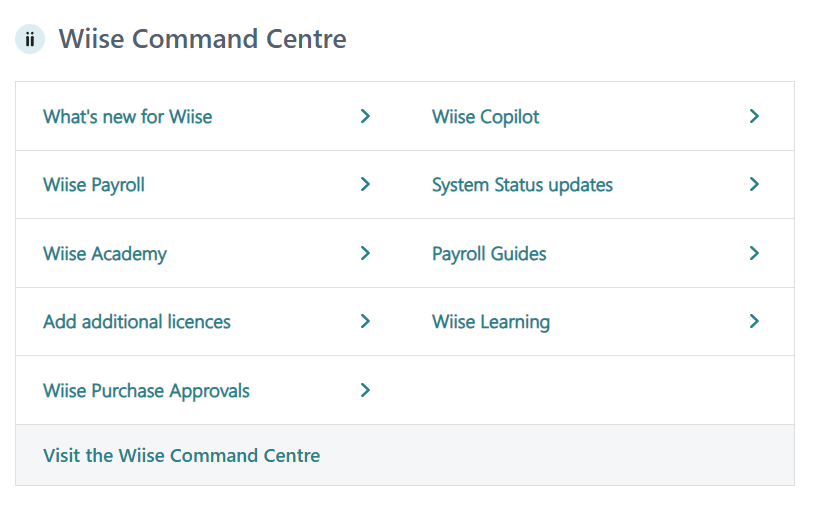Click the arrow next to Add additional licences
This screenshot has height=506, width=814.
point(365,321)
